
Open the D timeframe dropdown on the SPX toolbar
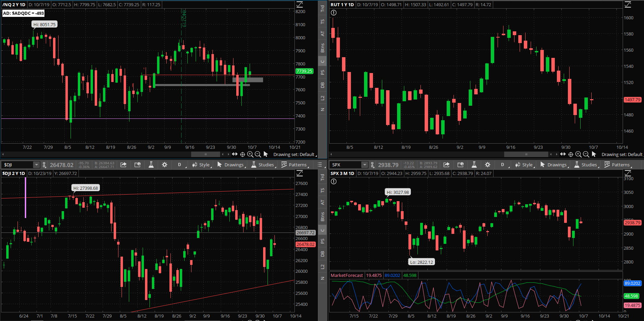coord(503,165)
